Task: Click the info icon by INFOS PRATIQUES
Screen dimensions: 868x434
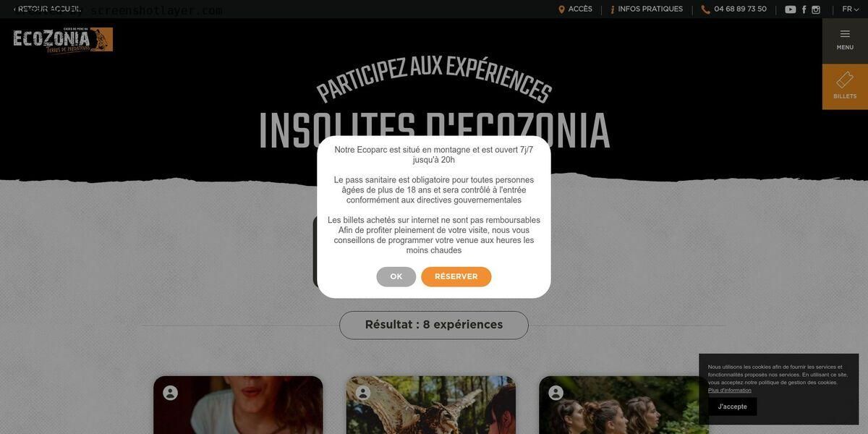Action: click(x=613, y=9)
